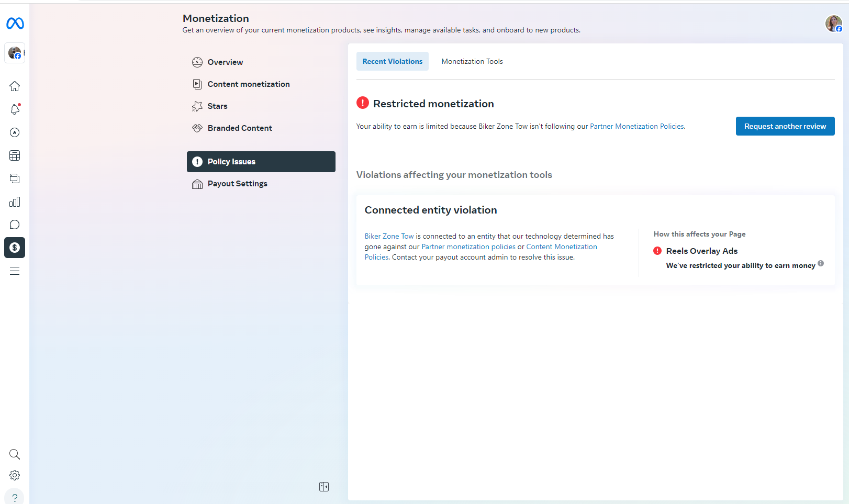Click the 'Monetization' page title
The image size is (849, 504).
[216, 18]
